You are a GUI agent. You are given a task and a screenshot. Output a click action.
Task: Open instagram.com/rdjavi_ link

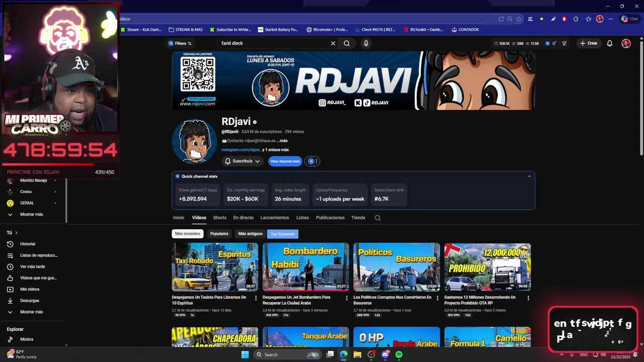coord(241,150)
